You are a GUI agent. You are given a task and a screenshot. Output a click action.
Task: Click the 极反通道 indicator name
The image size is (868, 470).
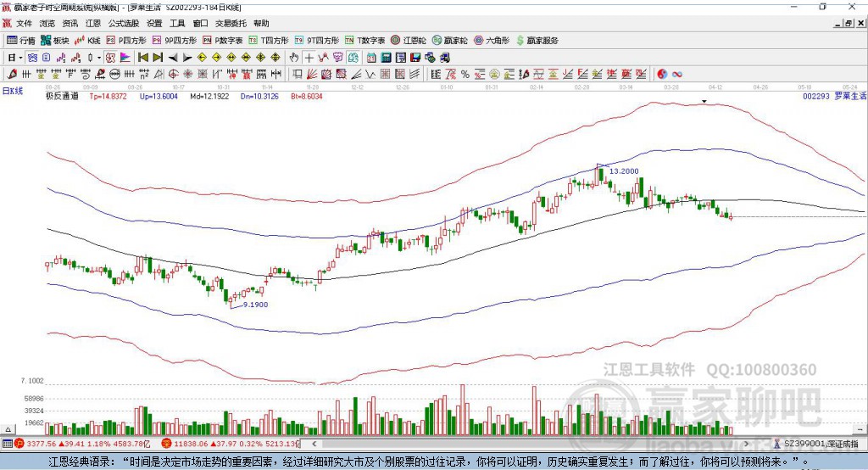(62, 96)
